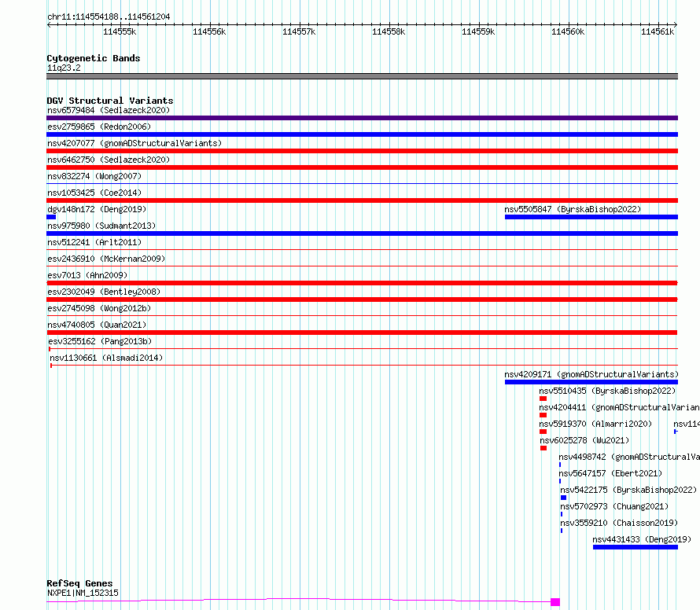Select nsv1053425 (Coe2014) variant label
Image resolution: width=700 pixels, height=610 pixels.
tap(94, 193)
